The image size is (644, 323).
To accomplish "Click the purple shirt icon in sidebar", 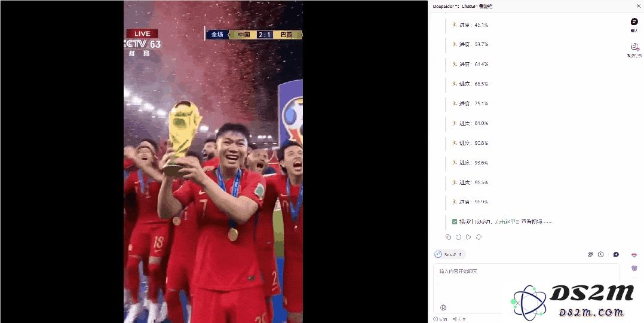I will (x=634, y=269).
